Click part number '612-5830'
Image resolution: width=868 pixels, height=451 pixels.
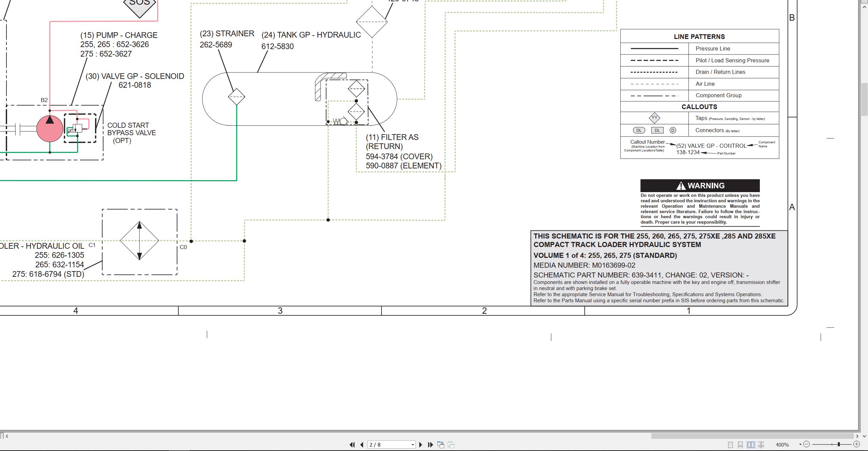277,46
